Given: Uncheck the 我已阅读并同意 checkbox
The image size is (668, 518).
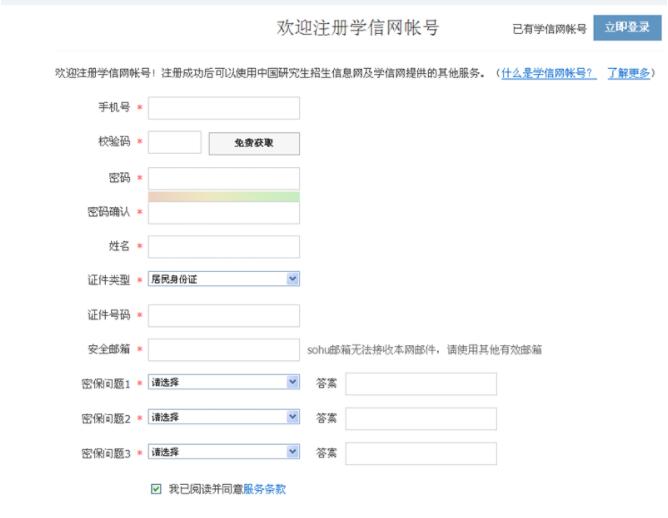Looking at the screenshot, I should click(156, 489).
